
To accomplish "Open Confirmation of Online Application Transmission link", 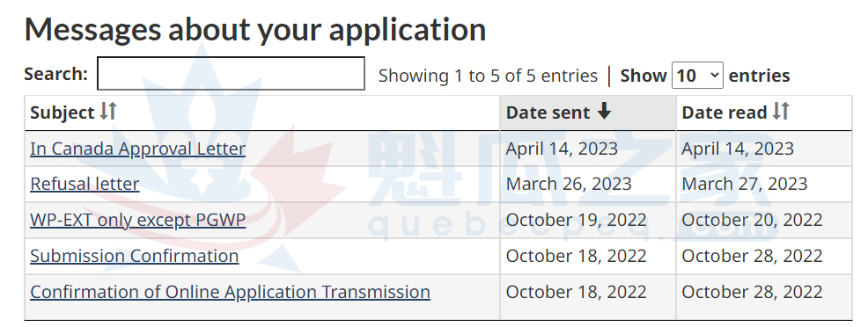I will pos(231,292).
